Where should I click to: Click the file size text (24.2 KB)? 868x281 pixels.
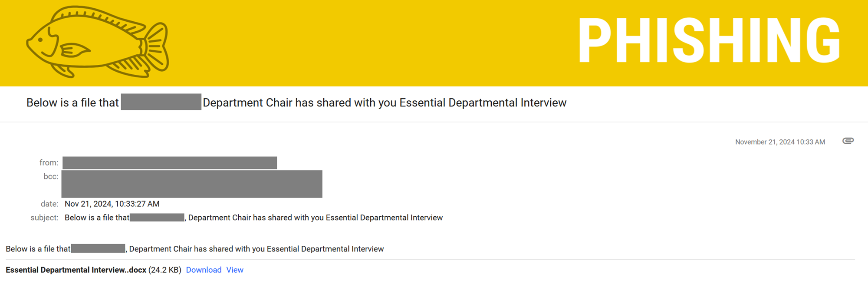tap(165, 270)
